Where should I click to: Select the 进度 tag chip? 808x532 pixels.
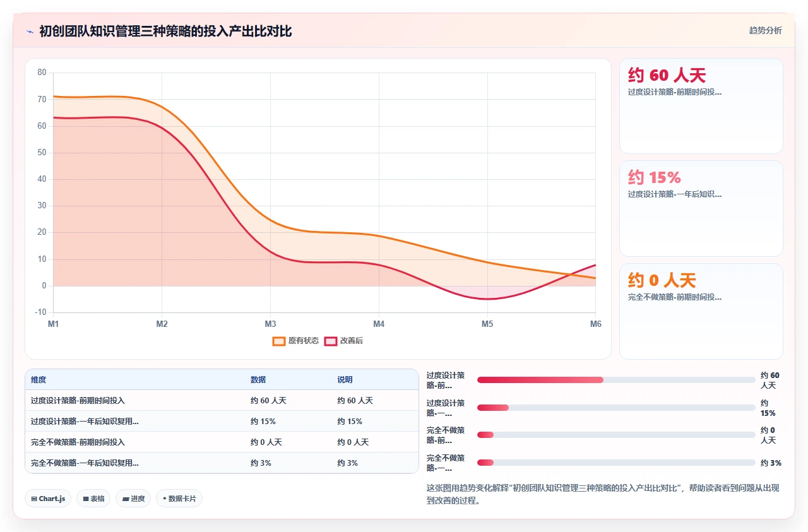[133, 499]
